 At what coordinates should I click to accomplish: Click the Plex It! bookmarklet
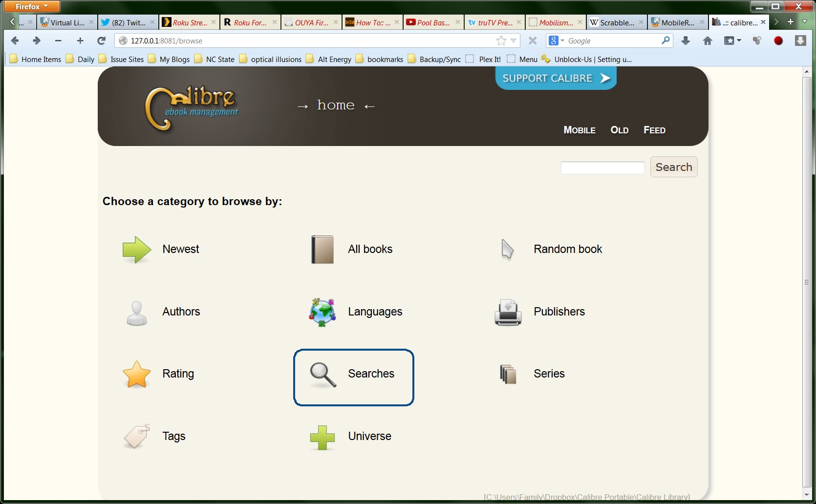pyautogui.click(x=483, y=59)
